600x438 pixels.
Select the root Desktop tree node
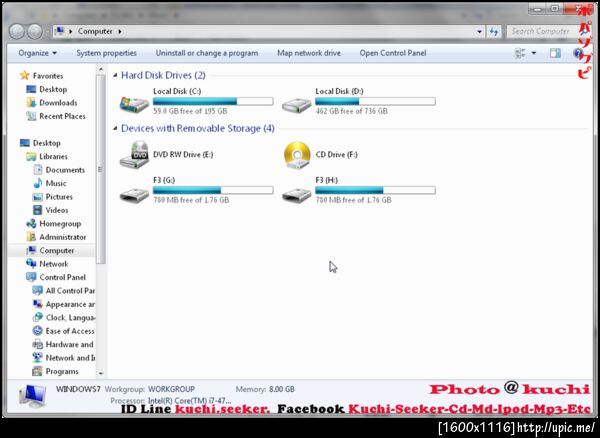(x=46, y=143)
